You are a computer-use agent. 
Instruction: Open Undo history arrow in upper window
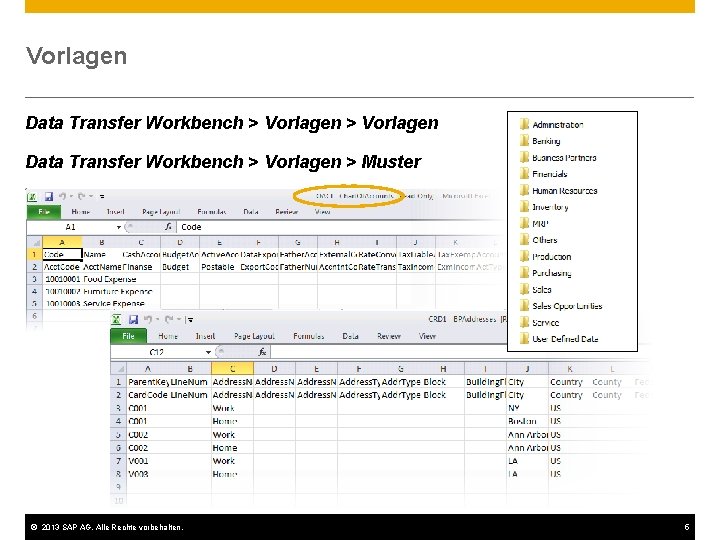pos(71,196)
